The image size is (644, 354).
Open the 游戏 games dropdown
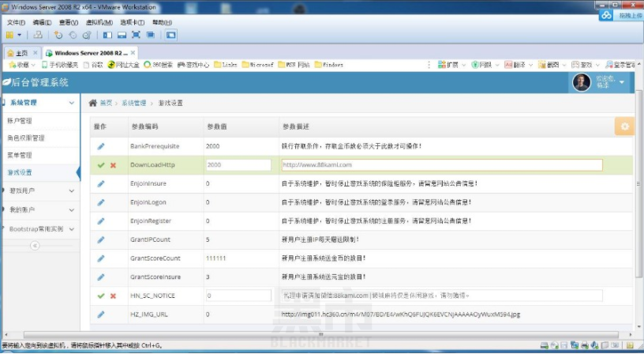pos(586,65)
